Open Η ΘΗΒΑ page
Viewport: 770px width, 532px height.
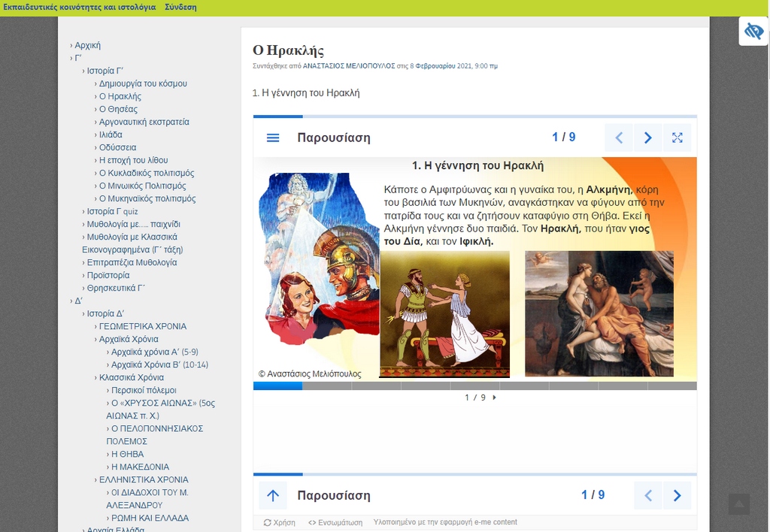click(x=128, y=453)
